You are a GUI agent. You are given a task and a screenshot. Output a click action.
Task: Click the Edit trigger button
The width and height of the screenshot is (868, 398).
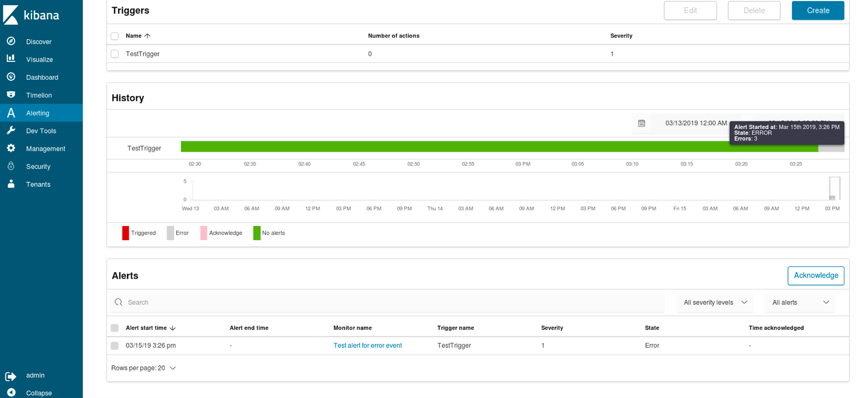tap(690, 10)
